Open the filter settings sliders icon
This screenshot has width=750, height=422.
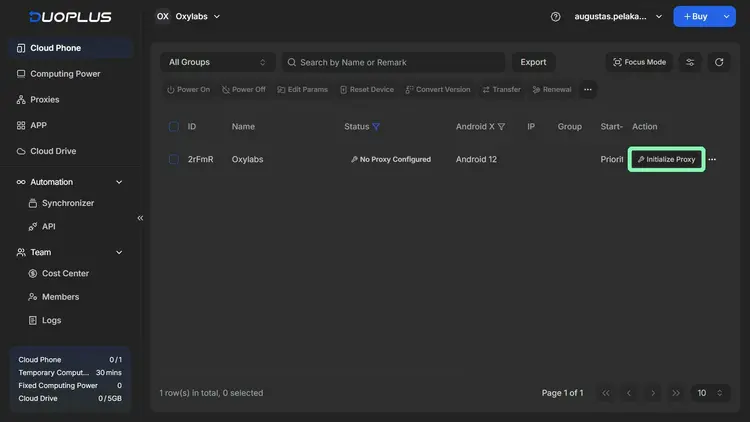690,62
